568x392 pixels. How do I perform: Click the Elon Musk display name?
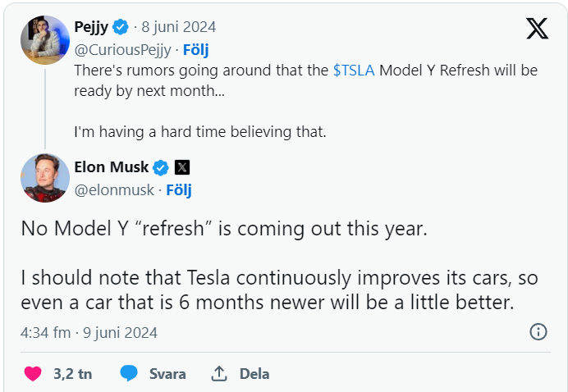tap(112, 167)
